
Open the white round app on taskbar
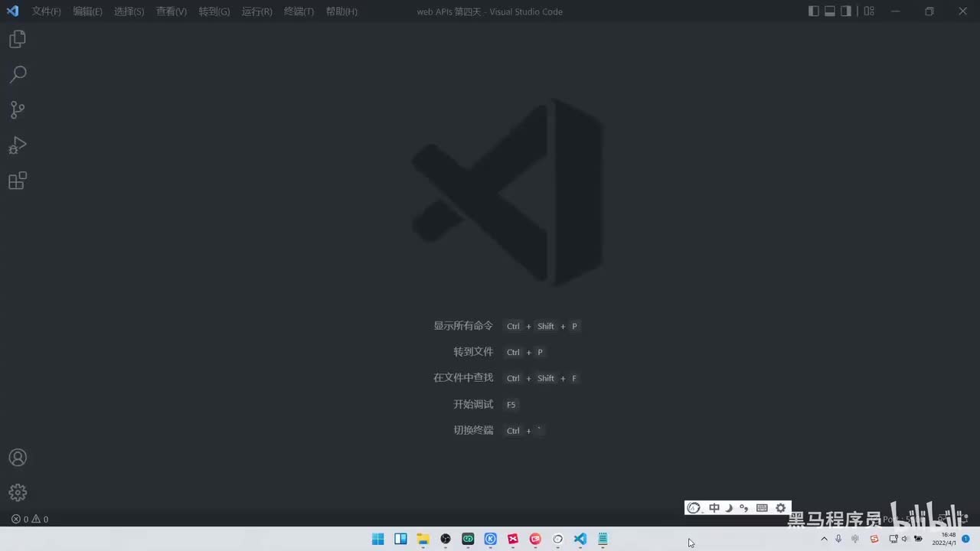[x=558, y=539]
